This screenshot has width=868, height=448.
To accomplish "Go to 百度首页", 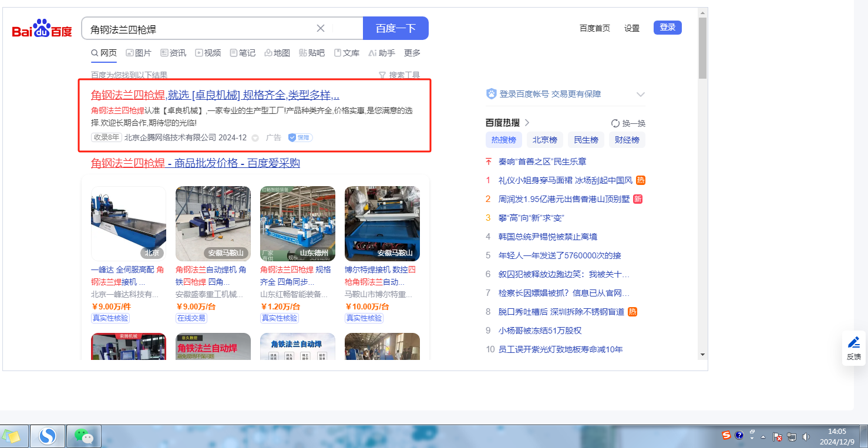I will click(595, 28).
